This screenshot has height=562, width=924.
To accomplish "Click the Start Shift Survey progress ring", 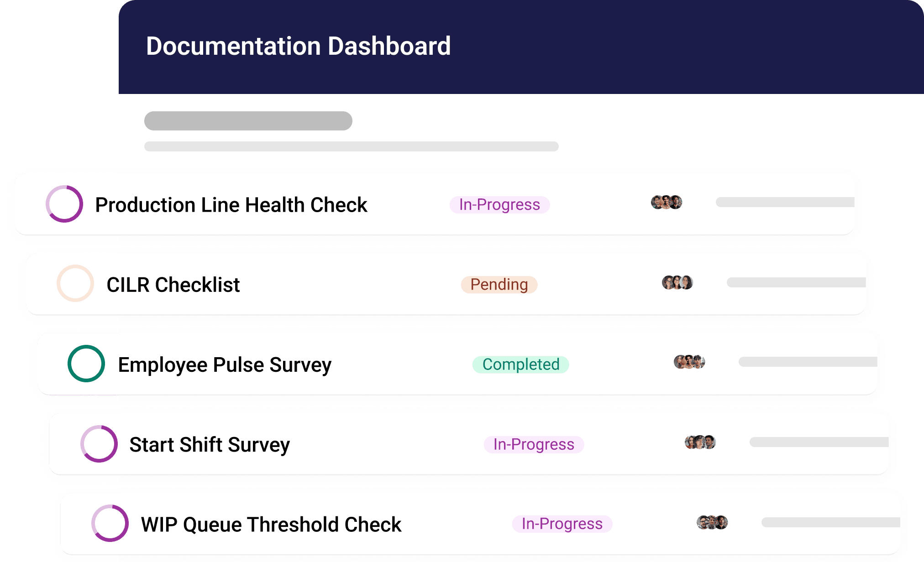I will click(99, 444).
